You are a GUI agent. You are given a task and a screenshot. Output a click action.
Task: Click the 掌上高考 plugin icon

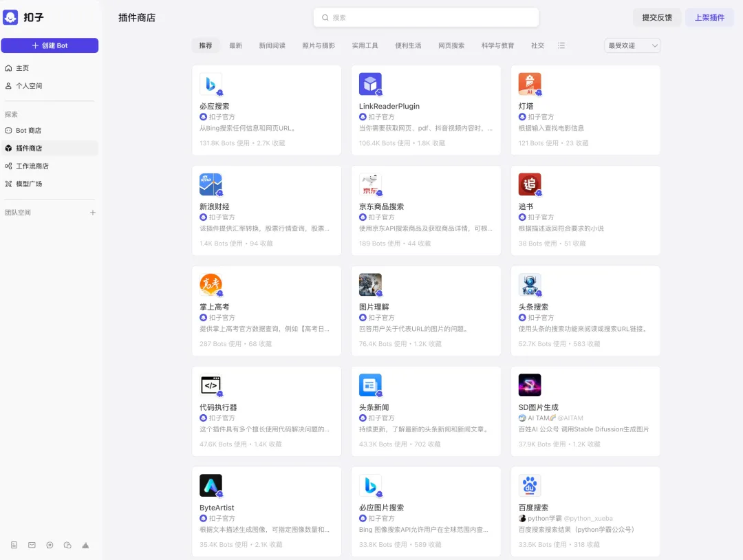pyautogui.click(x=211, y=285)
